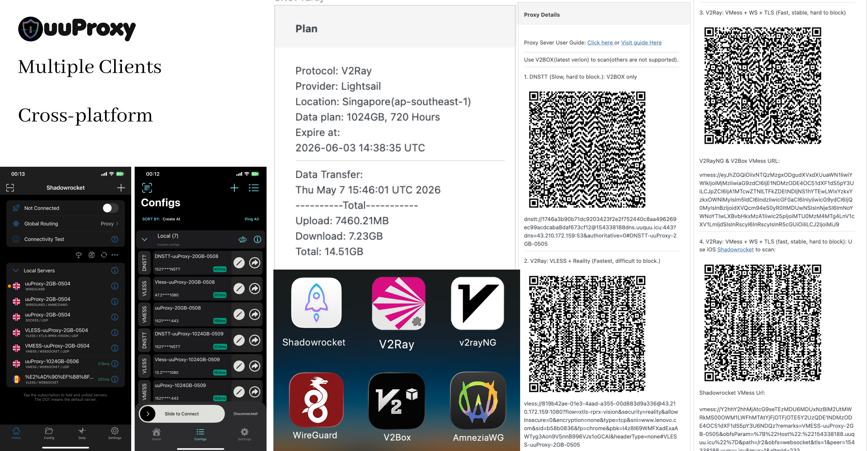Click the VMess + WS + TLS QR code

tap(762, 85)
